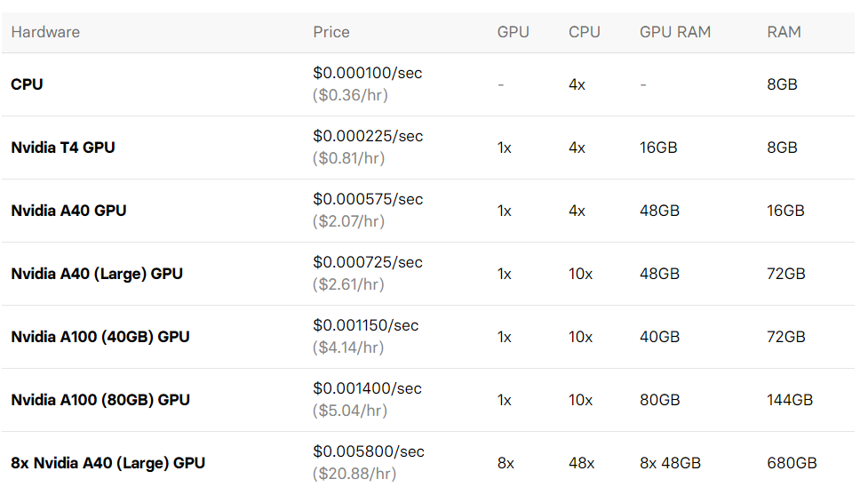This screenshot has width=868, height=495.
Task: Click the $2.61/hr hourly price
Action: pyautogui.click(x=349, y=284)
